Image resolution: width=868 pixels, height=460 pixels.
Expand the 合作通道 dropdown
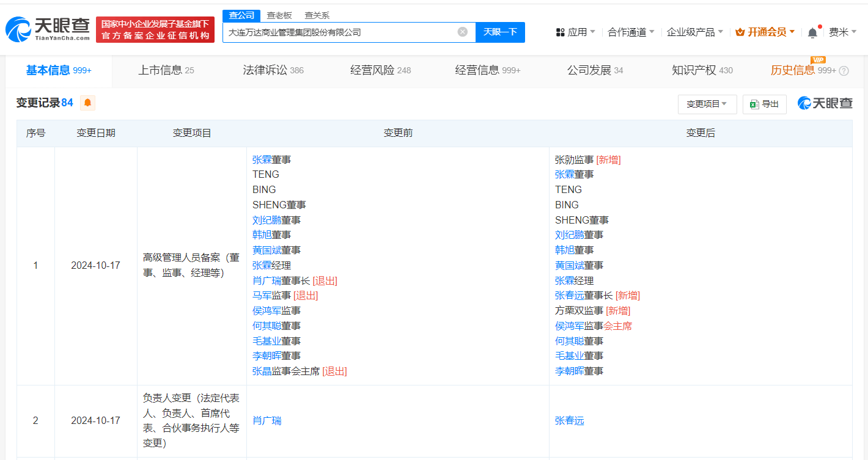(631, 32)
